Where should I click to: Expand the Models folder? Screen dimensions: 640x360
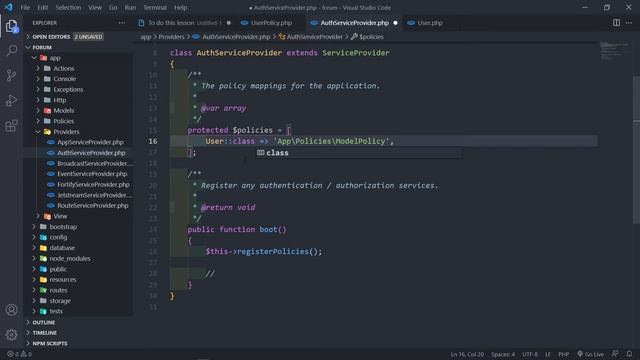[64, 111]
